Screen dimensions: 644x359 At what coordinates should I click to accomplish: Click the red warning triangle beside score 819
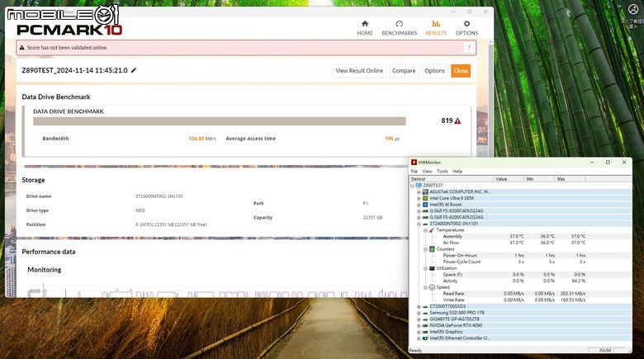(x=457, y=120)
